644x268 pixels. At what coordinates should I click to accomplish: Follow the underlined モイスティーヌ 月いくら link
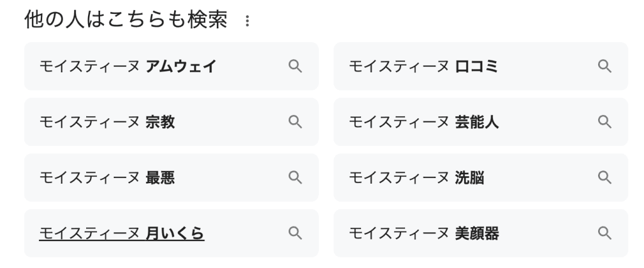coord(121,233)
